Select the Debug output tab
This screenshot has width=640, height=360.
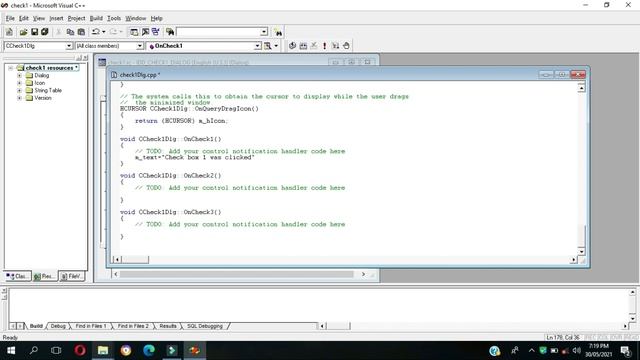tap(58, 326)
